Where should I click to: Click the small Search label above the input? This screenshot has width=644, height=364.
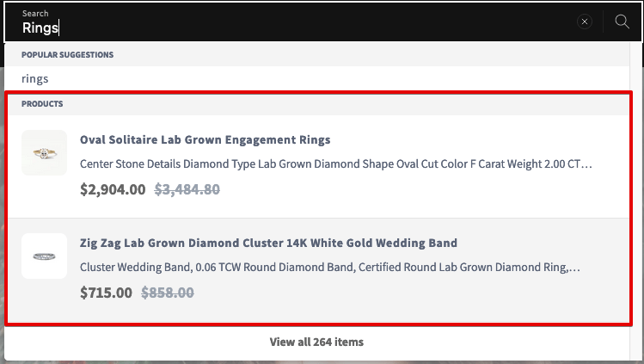[x=35, y=13]
